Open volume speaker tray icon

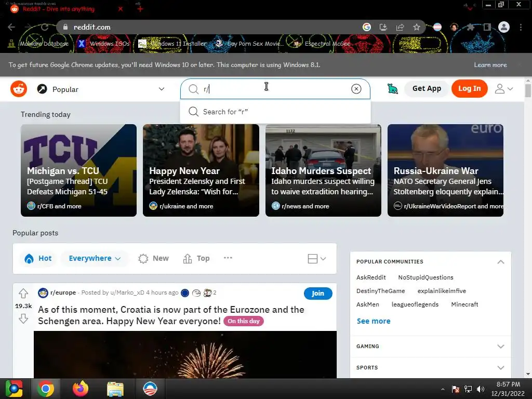tap(481, 389)
